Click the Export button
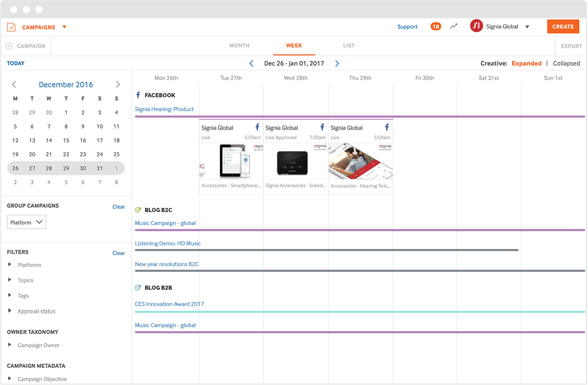588x385 pixels. coord(571,46)
